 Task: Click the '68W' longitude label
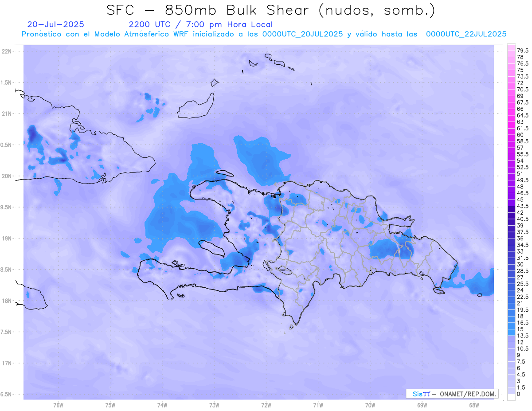coord(474,405)
